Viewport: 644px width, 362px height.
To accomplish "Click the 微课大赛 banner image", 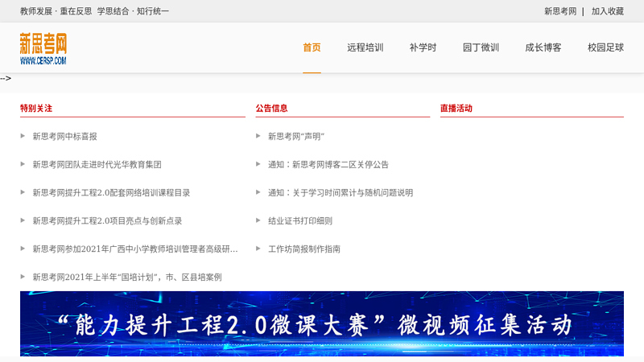I will [322, 324].
